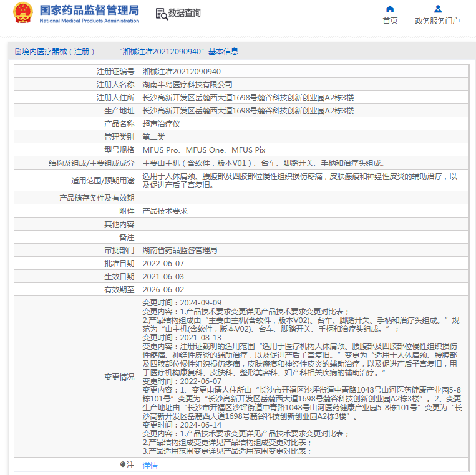The width and height of the screenshot is (476, 475).
Task: Select effective date 2021-06-03
Action: click(163, 277)
